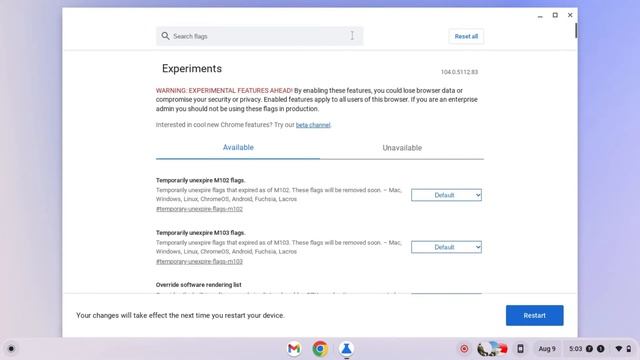Open Gmail from the shelf
Image resolution: width=640 pixels, height=360 pixels.
coord(294,349)
